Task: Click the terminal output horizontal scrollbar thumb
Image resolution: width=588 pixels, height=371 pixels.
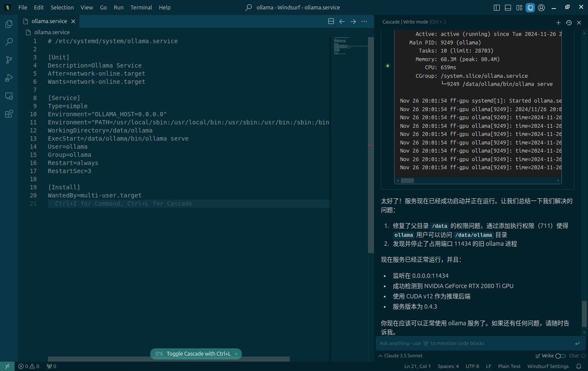Action: [407, 180]
